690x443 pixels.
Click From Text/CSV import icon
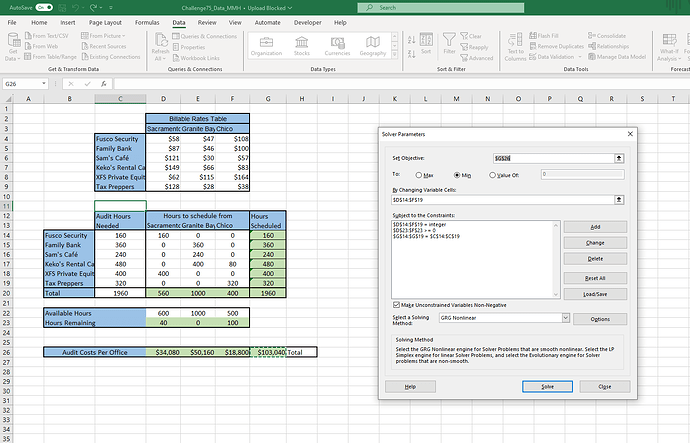(x=47, y=36)
